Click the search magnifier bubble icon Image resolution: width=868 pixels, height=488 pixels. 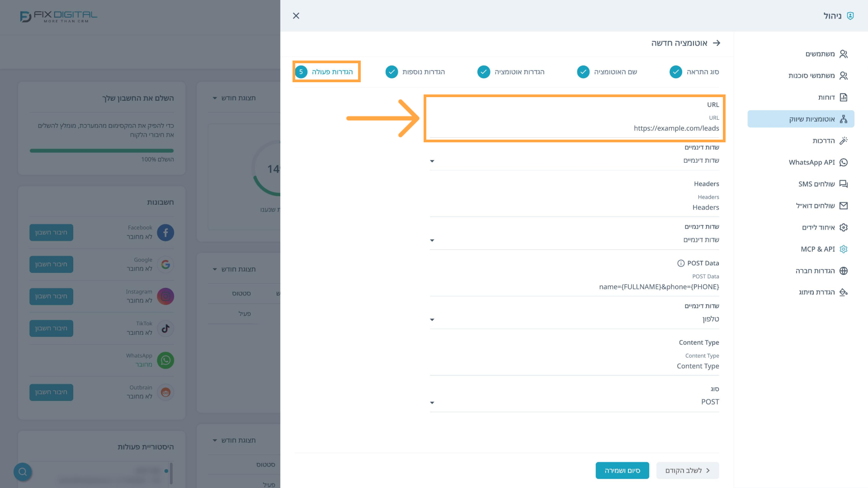(23, 472)
